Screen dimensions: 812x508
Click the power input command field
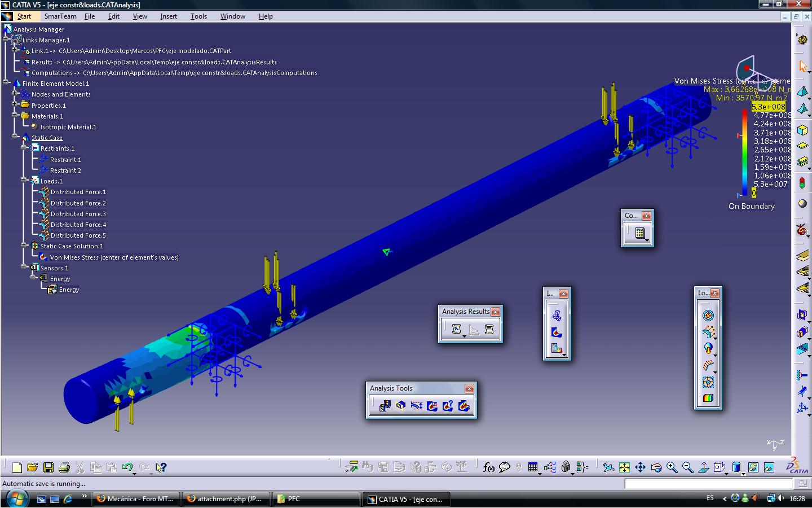pos(709,484)
